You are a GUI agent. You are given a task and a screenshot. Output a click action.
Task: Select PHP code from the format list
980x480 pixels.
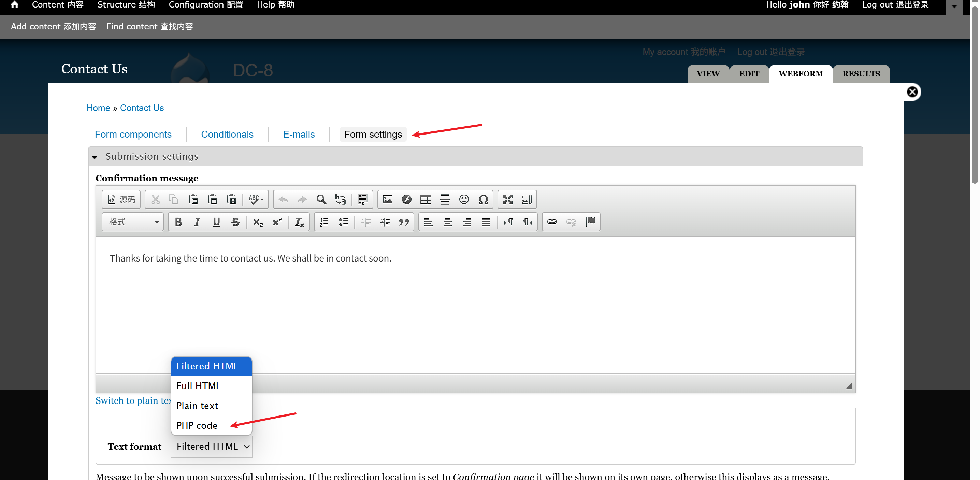[x=197, y=425]
